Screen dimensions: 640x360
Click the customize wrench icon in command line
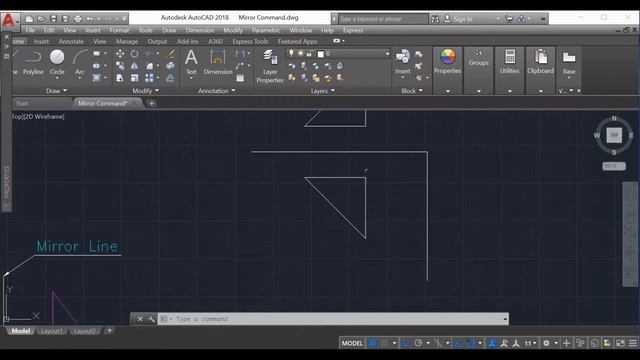(x=151, y=319)
